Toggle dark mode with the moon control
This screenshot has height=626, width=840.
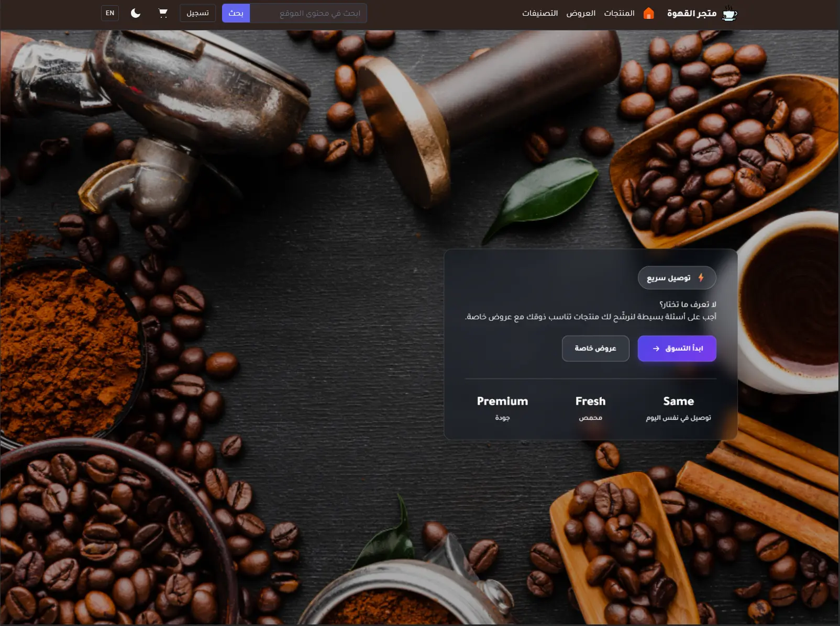pyautogui.click(x=136, y=13)
